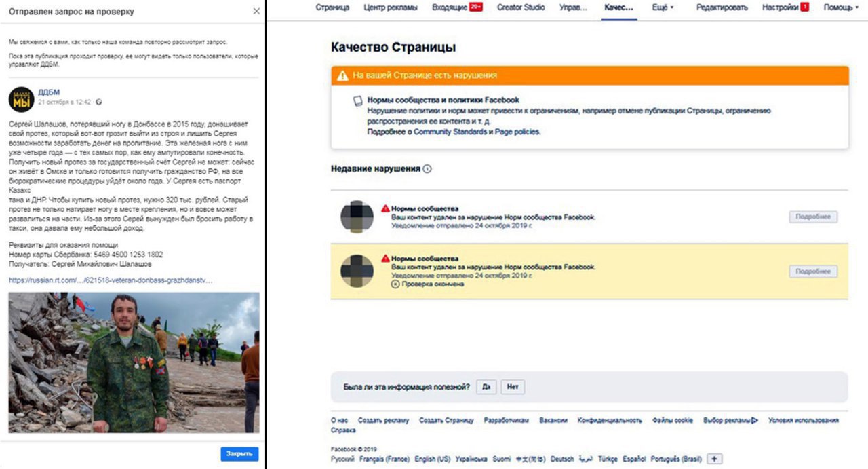
Task: Open the Входящие tab
Action: coord(449,7)
